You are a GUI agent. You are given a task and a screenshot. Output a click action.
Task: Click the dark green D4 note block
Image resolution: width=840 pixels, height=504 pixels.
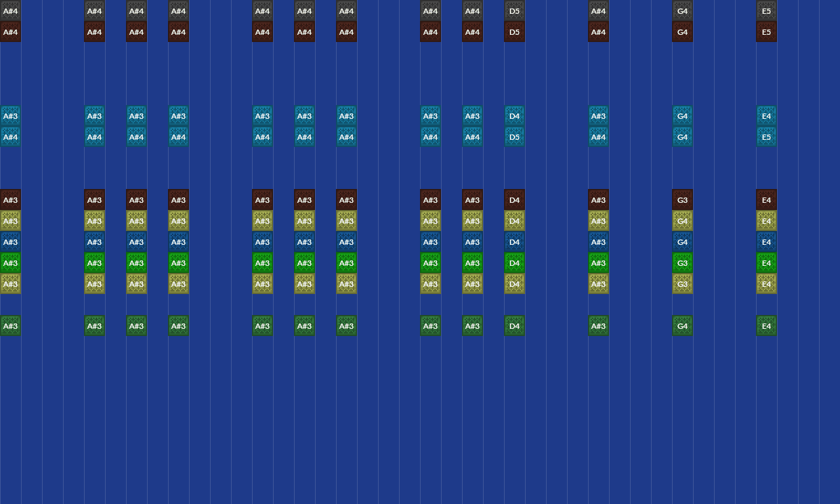tap(514, 325)
